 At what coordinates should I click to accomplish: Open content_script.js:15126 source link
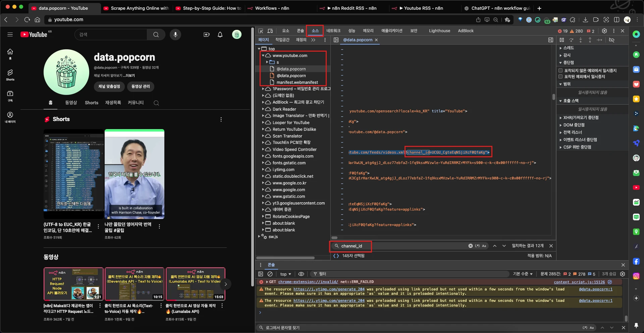tap(579, 282)
